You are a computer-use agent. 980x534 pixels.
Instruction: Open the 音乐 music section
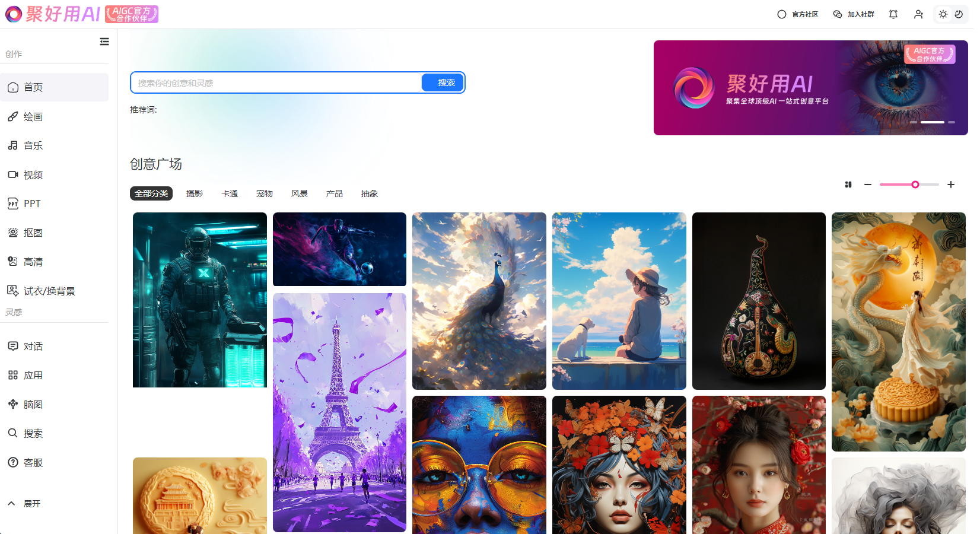(33, 145)
